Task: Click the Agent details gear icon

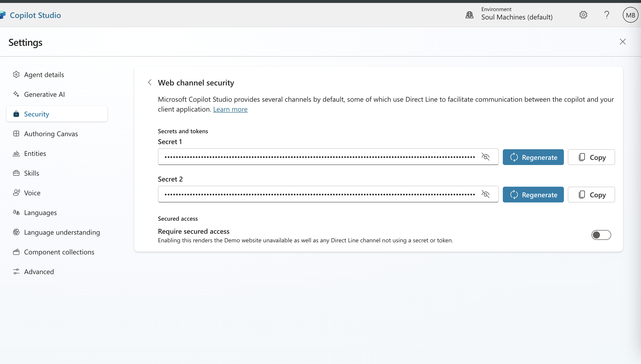Action: pyautogui.click(x=16, y=75)
